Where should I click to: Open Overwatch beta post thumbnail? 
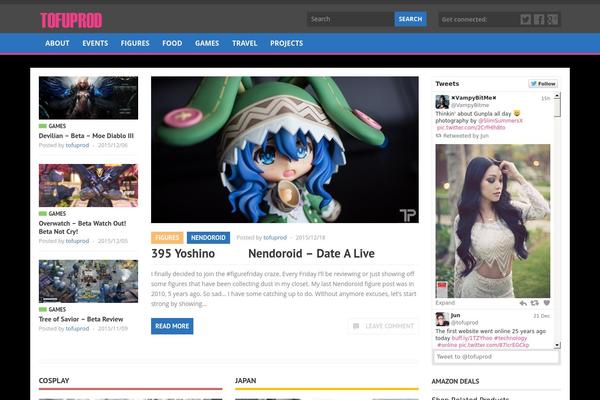pyautogui.click(x=88, y=186)
